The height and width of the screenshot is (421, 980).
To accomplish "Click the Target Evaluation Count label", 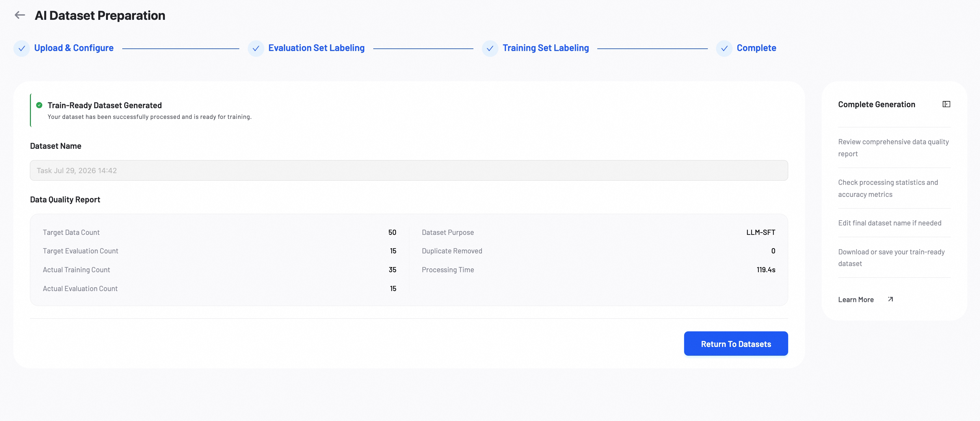I will pyautogui.click(x=80, y=251).
